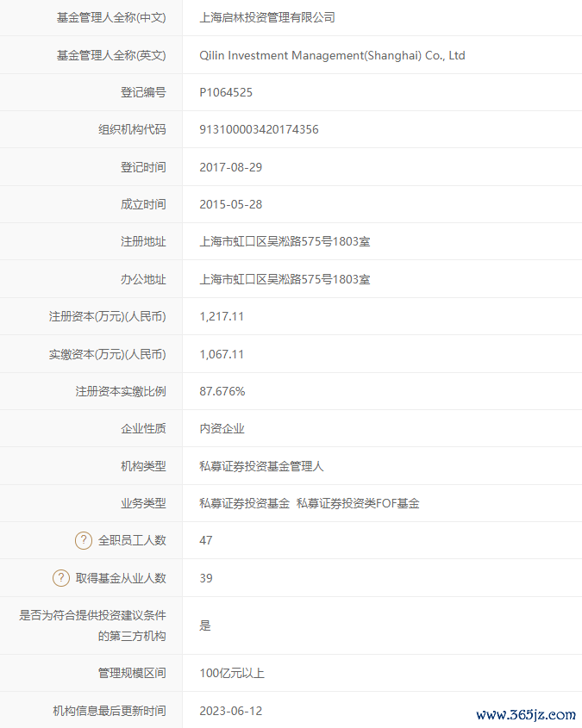The height and width of the screenshot is (728, 582).
Task: Click the 登记编号 label
Action: (143, 92)
